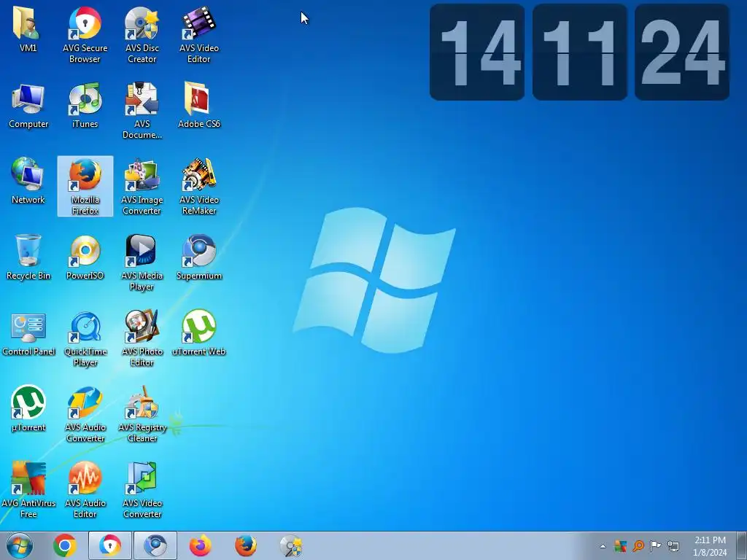Viewport: 747px width, 560px height.
Task: Click the orange magnifier tray icon
Action: point(638,545)
